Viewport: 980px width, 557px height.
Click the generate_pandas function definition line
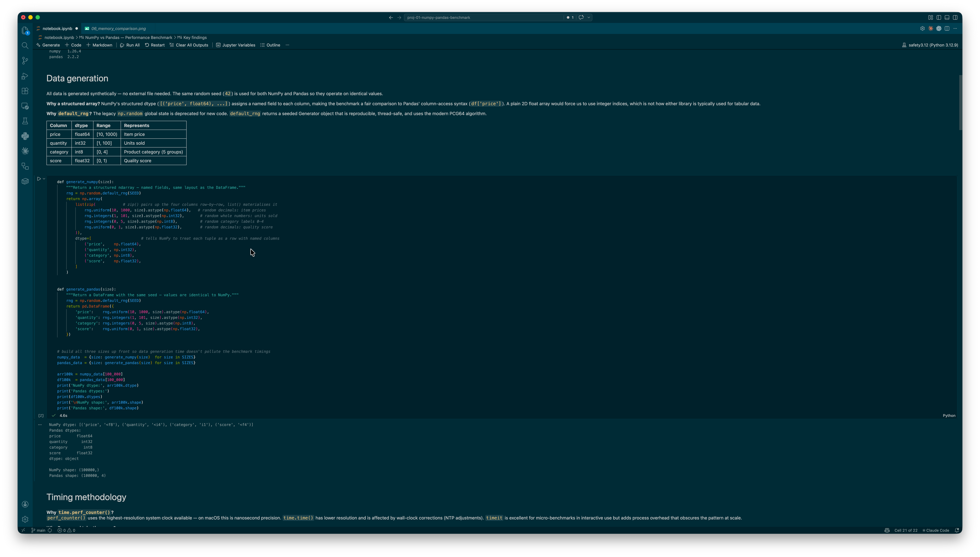(86, 290)
